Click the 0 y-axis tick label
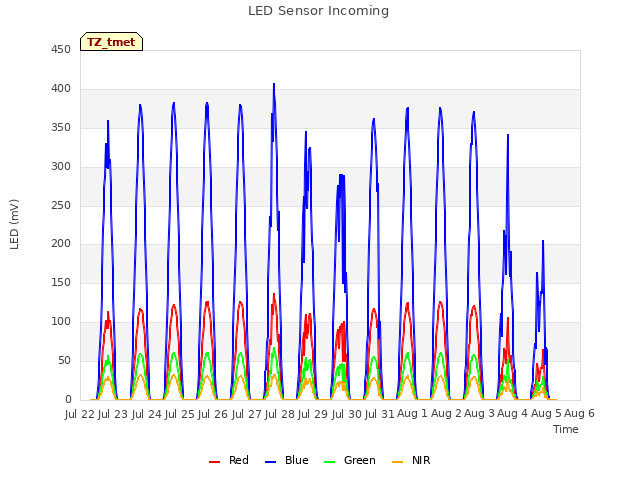Screen dimensions: 640x480 point(68,400)
